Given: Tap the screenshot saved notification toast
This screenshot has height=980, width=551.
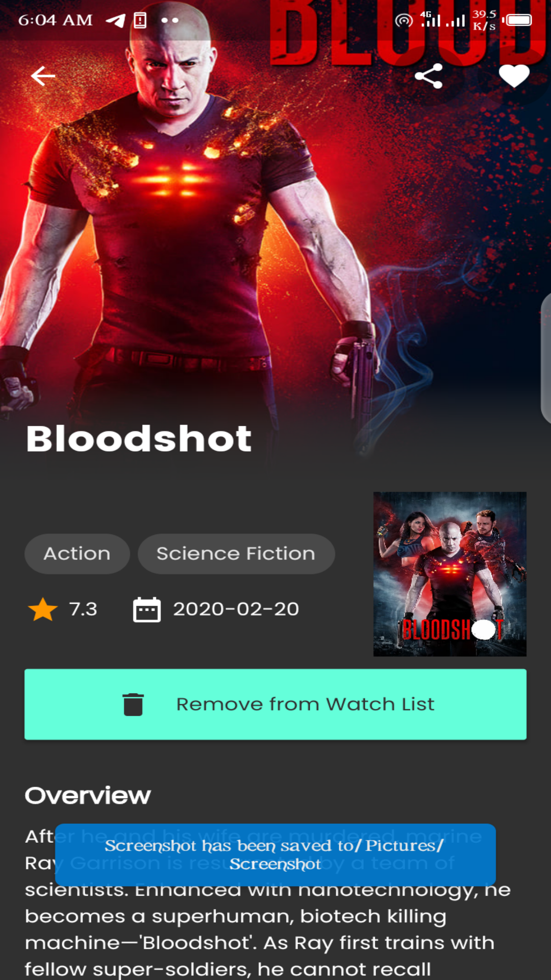Looking at the screenshot, I should pos(275,854).
